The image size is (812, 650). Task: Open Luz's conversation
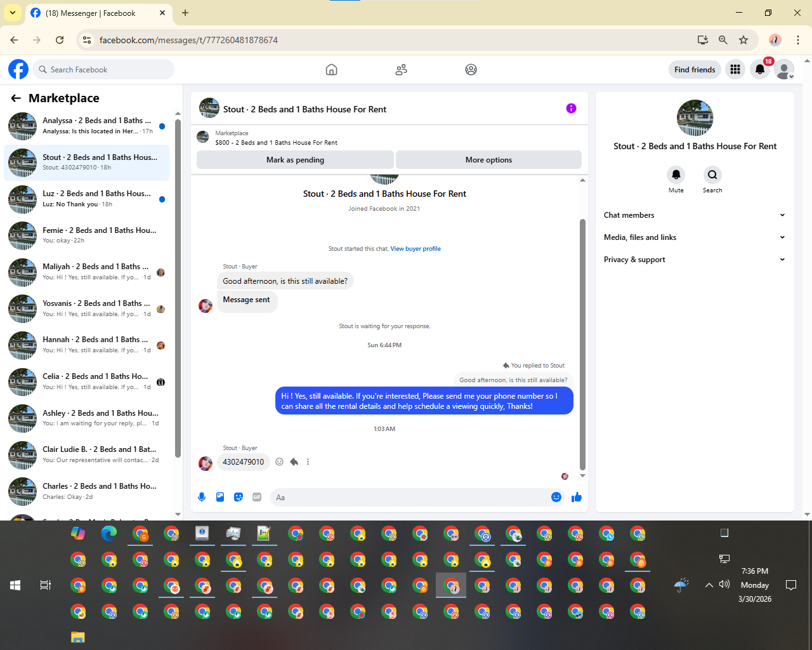tap(87, 199)
